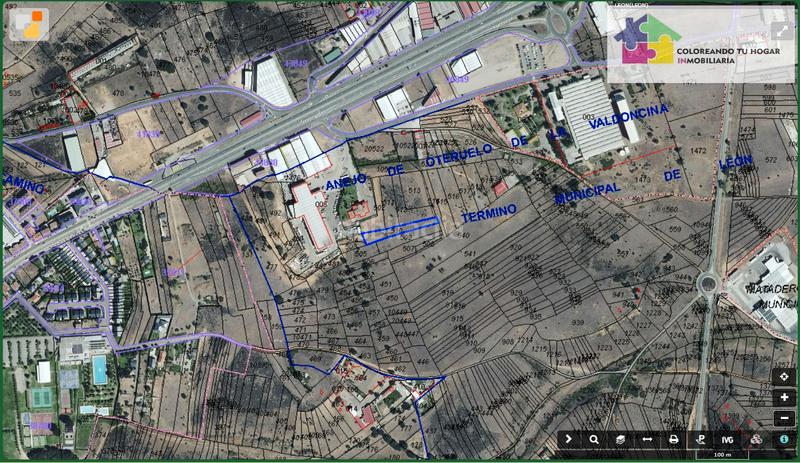Zoom in with the plus button
Viewport: 800px width, 463px height.
point(785,397)
